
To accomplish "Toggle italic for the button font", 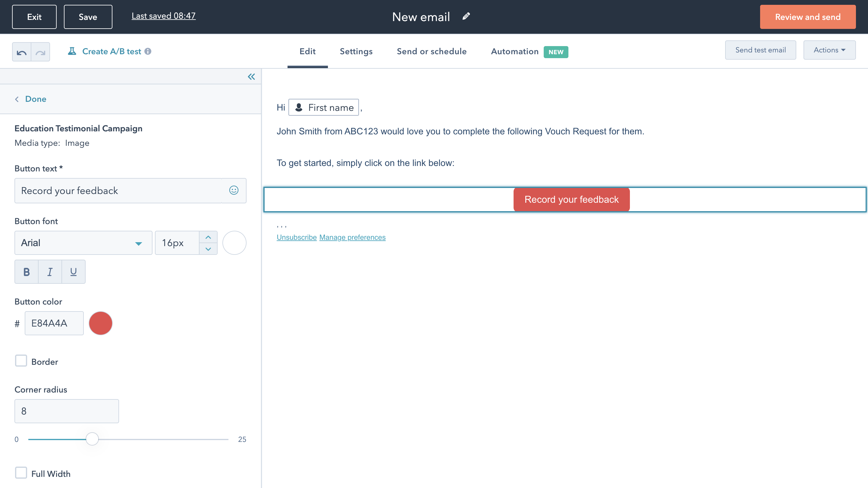I will click(49, 271).
